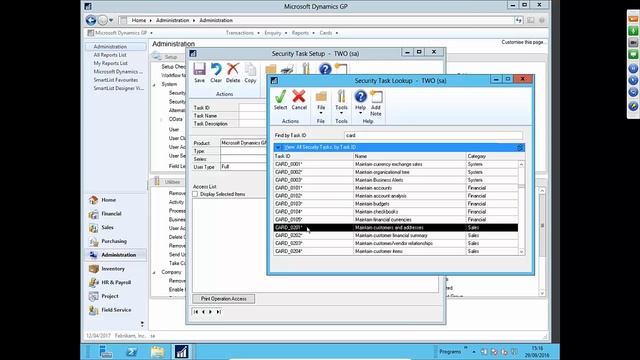
Task: Open the View All Security Tasks dropdown
Action: pos(278,147)
